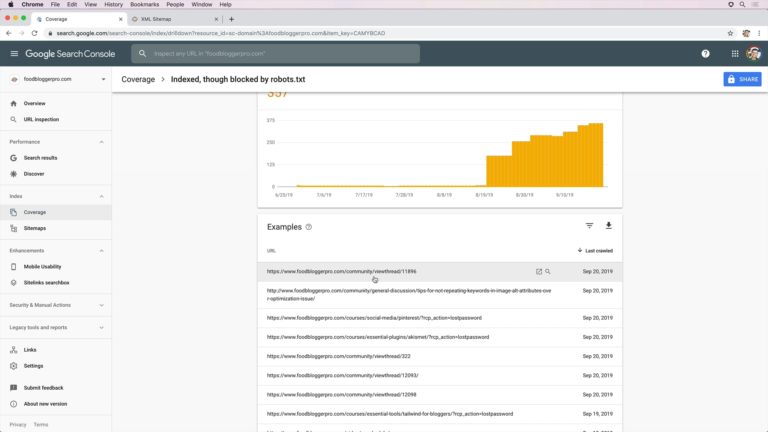The width and height of the screenshot is (768, 432).
Task: Open the Privacy link
Action: pyautogui.click(x=18, y=425)
